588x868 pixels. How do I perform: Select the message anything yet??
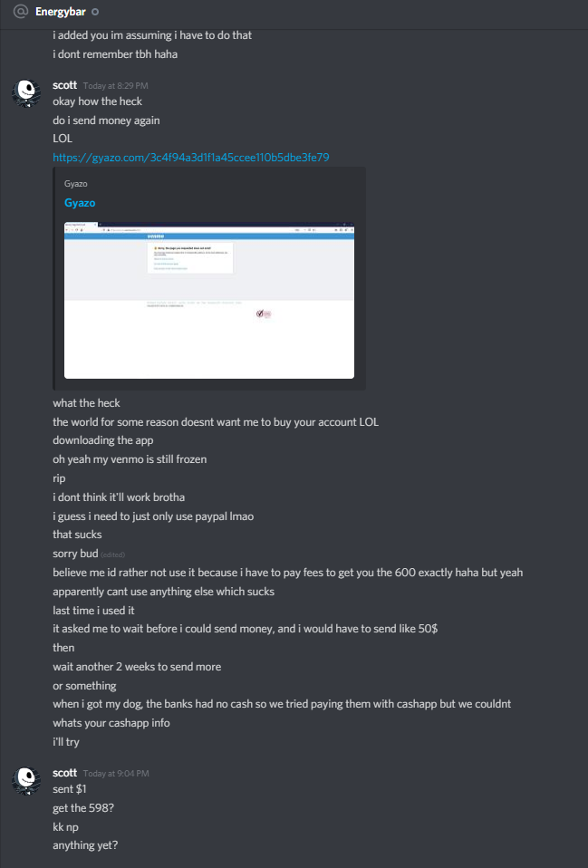coord(85,845)
